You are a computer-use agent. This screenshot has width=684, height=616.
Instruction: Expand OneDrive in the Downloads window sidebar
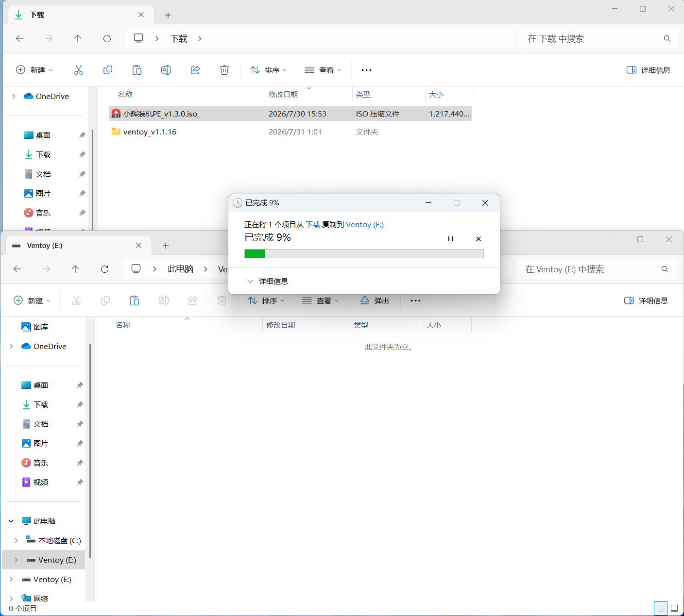14,96
